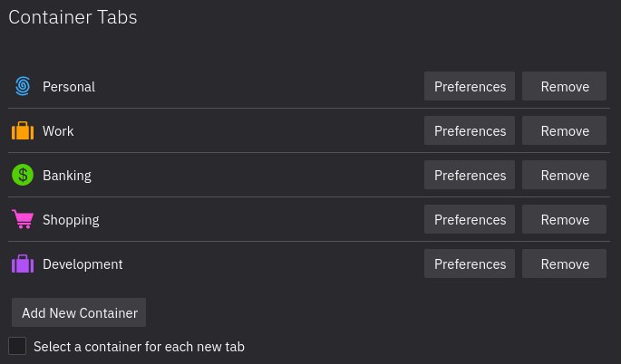Select the Banking container label
The width and height of the screenshot is (621, 364).
pos(67,175)
